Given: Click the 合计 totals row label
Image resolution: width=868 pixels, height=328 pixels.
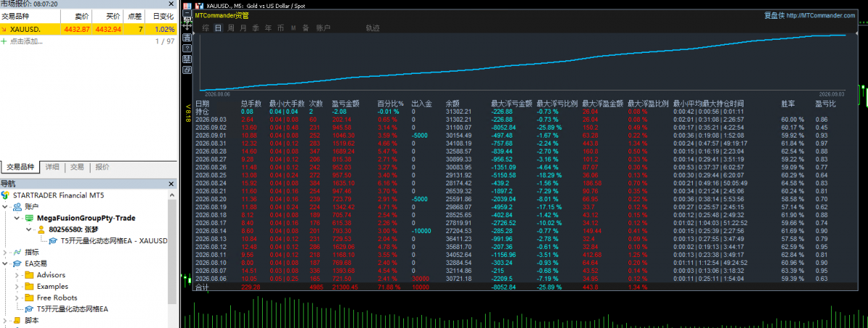Looking at the screenshot, I should [x=203, y=287].
